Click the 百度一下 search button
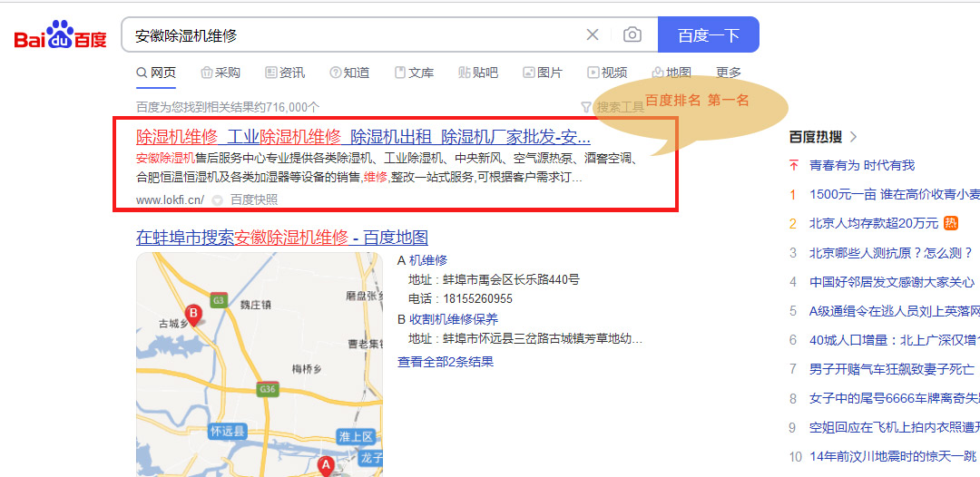 click(708, 35)
